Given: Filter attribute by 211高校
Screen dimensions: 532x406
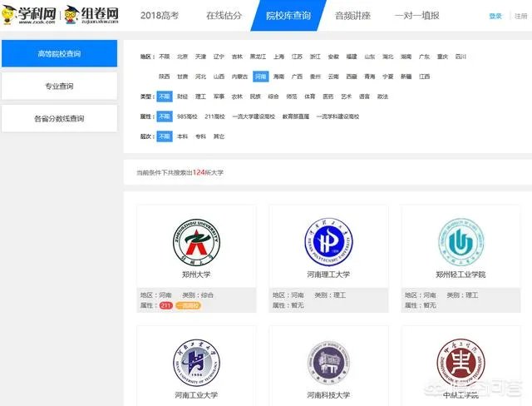Looking at the screenshot, I should point(214,116).
